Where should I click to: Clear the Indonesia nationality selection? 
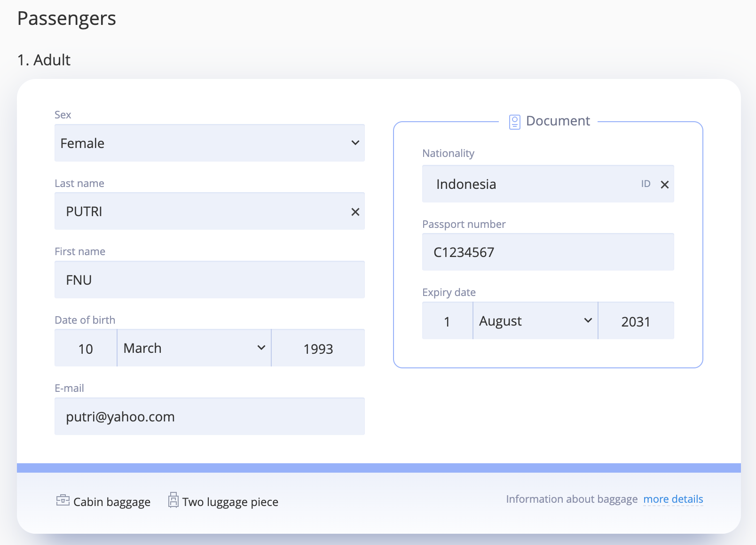[664, 185]
